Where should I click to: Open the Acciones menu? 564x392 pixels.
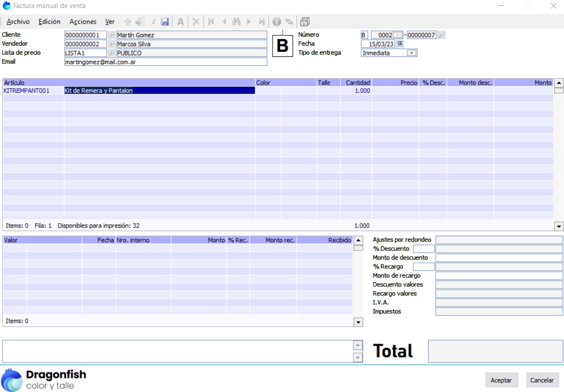coord(83,22)
